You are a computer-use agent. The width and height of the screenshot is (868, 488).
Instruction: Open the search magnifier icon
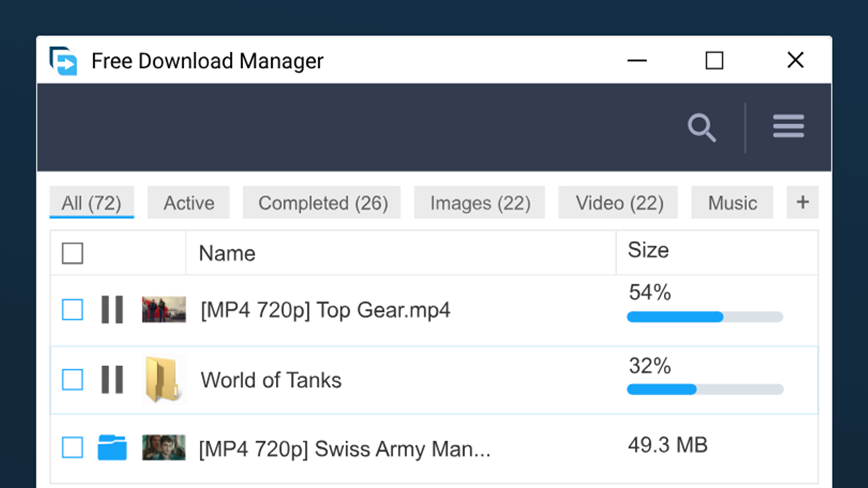click(702, 127)
